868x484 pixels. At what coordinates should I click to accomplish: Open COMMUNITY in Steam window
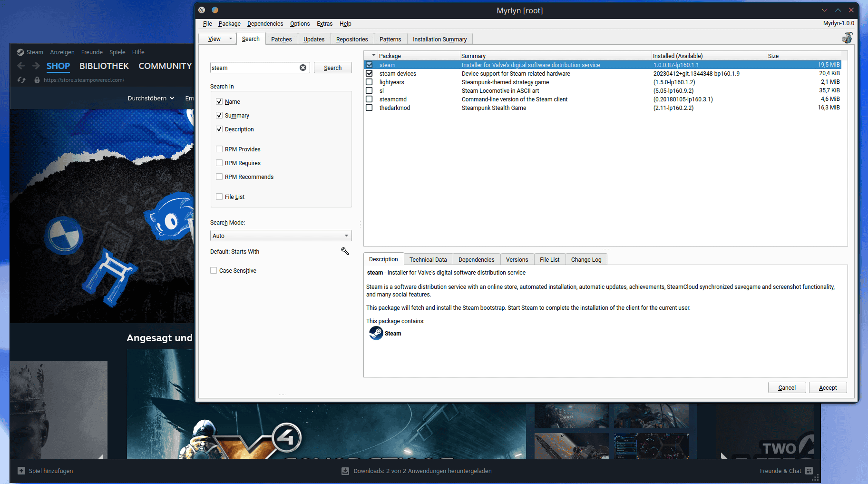coord(165,66)
